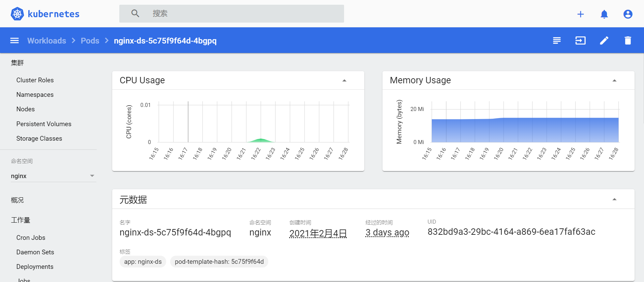The image size is (644, 282).
Task: Collapse the 元数据 metadata card
Action: point(614,199)
